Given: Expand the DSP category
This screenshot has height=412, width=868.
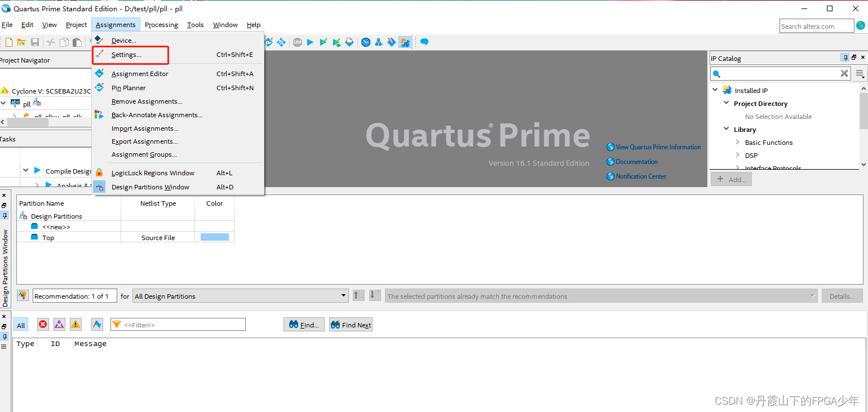Looking at the screenshot, I should point(738,155).
